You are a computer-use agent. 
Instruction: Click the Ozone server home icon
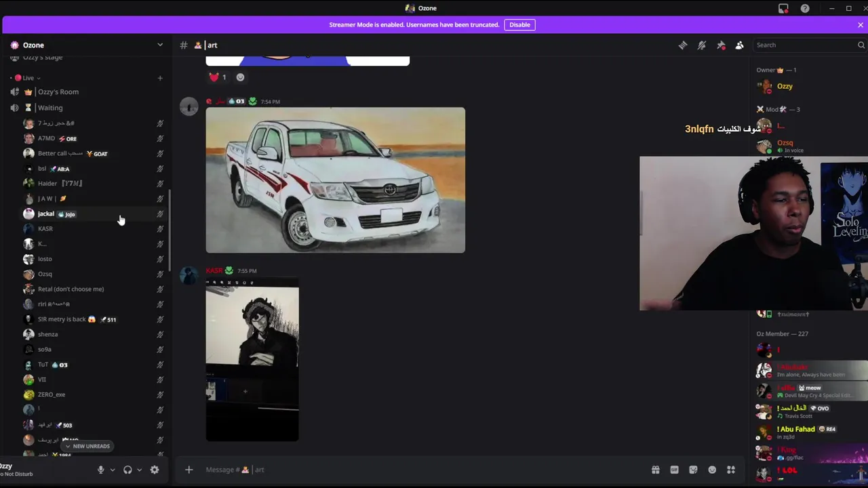pyautogui.click(x=15, y=45)
